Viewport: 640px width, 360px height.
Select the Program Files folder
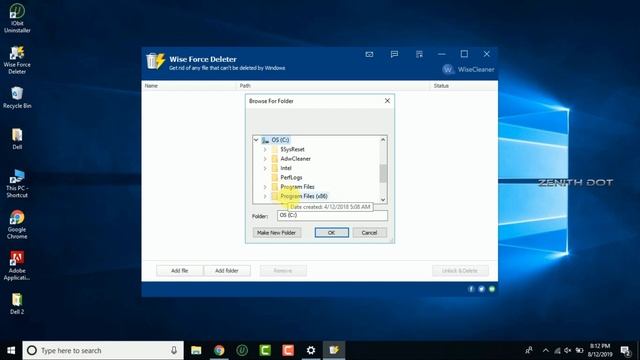click(x=298, y=187)
